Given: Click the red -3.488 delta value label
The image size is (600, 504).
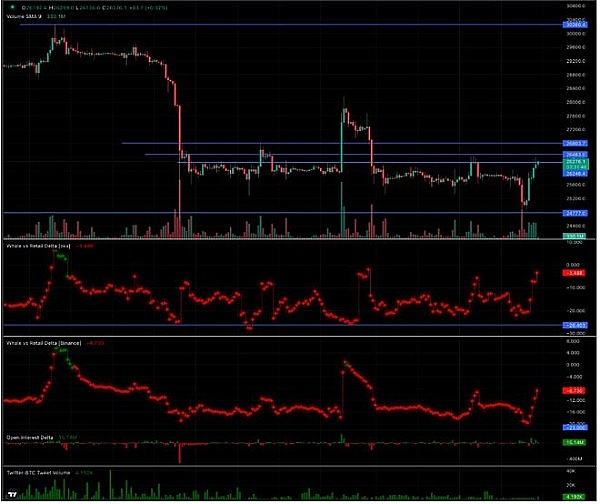Looking at the screenshot, I should [x=574, y=273].
